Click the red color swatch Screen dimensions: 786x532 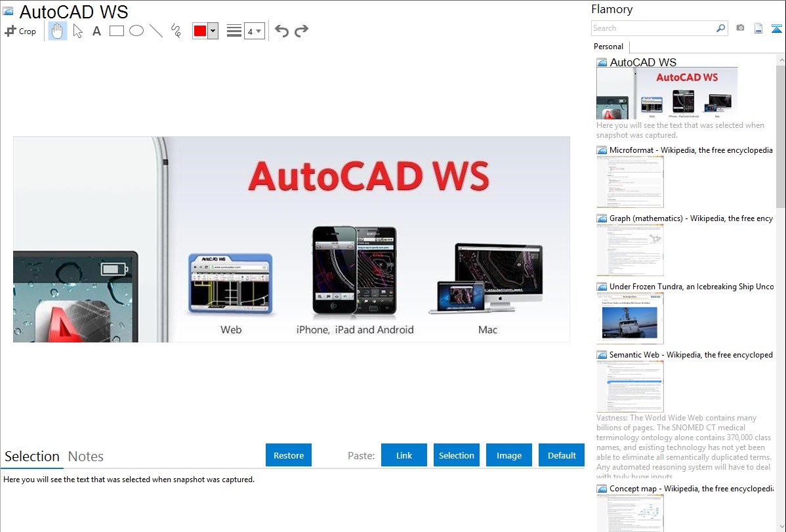click(200, 31)
